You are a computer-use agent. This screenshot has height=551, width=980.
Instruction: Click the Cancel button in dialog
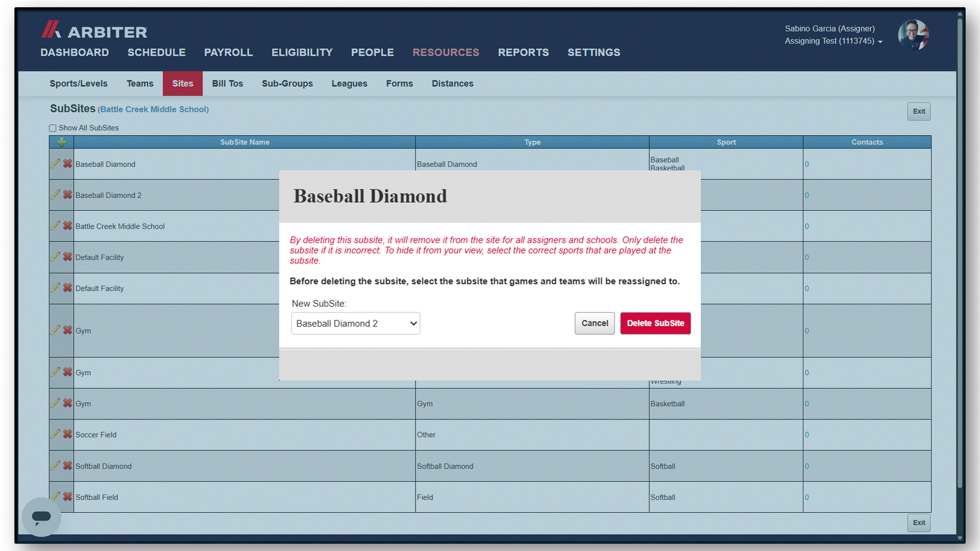coord(595,323)
